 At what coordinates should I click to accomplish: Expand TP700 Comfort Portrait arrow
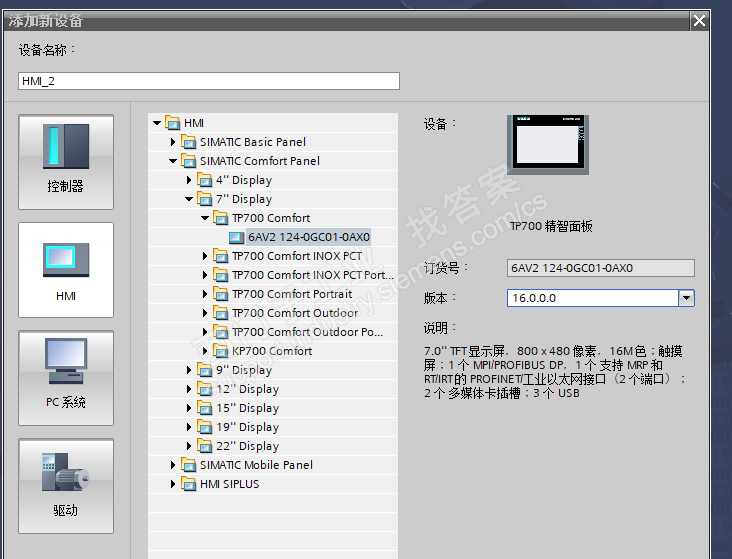click(x=205, y=294)
